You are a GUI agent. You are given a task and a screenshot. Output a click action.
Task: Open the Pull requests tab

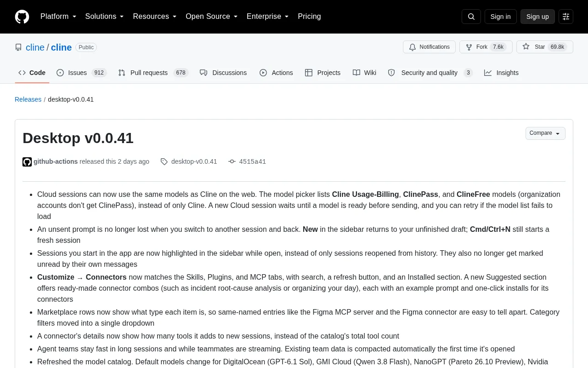153,73
